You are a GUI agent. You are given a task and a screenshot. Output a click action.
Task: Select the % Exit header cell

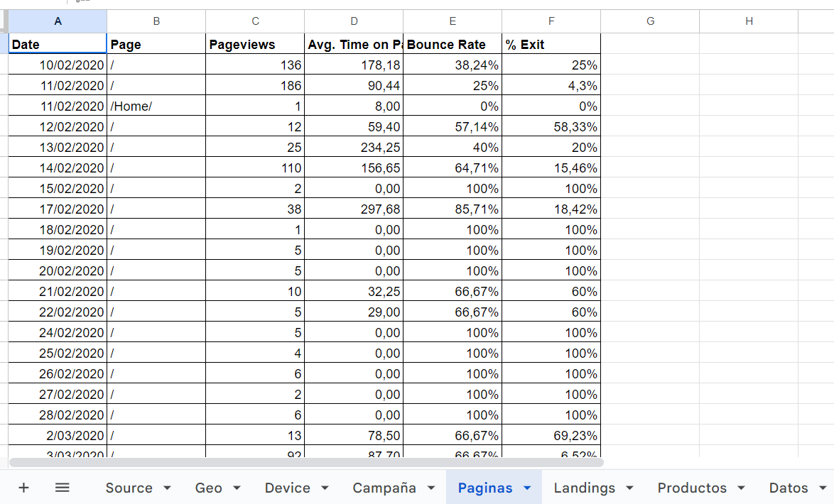tap(551, 44)
